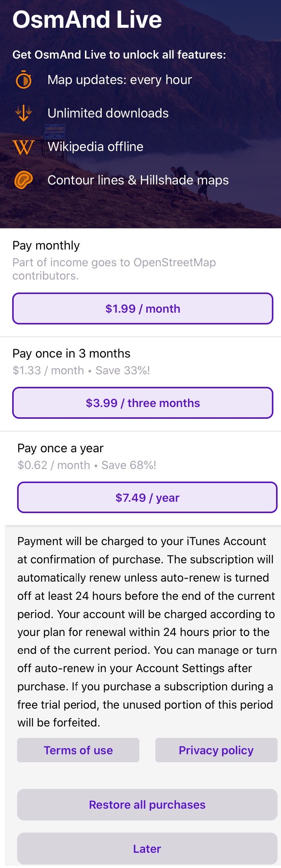Select the $7.49 per year subscription

tap(147, 498)
